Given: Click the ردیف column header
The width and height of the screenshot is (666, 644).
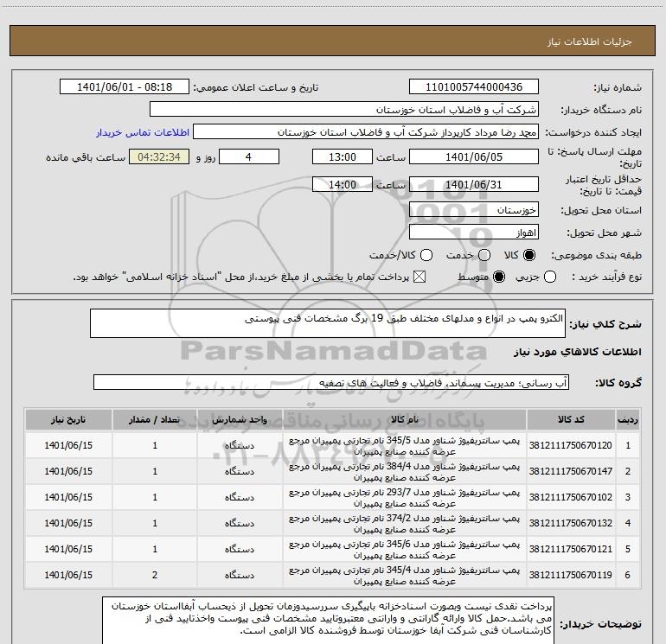Looking at the screenshot, I should (628, 420).
